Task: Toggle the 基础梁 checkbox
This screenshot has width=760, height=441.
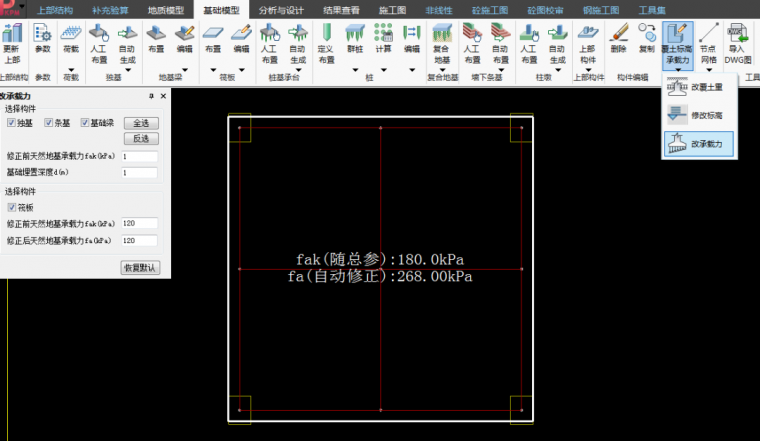Action: [85, 122]
